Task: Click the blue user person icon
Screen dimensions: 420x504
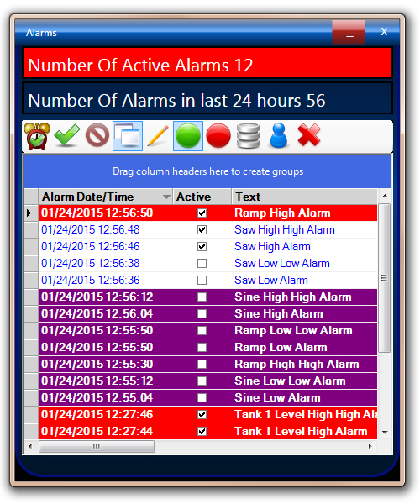Action: click(278, 136)
